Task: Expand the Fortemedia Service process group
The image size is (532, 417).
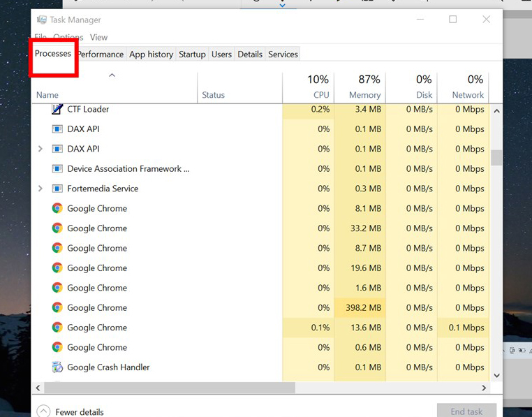Action: pos(40,189)
